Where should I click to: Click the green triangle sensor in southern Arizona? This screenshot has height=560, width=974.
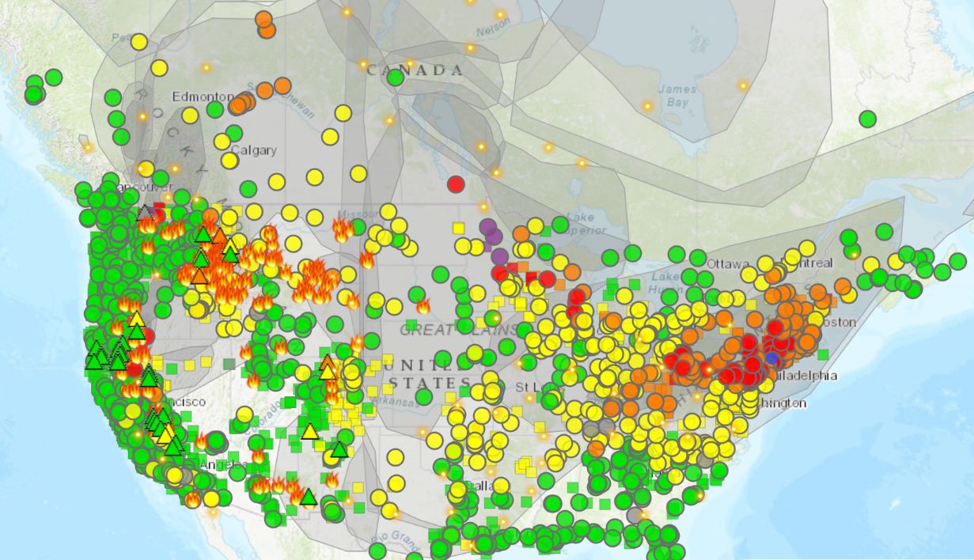[309, 498]
